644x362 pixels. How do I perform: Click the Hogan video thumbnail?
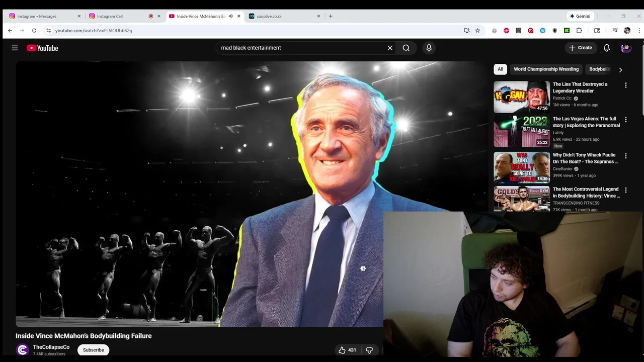(522, 97)
